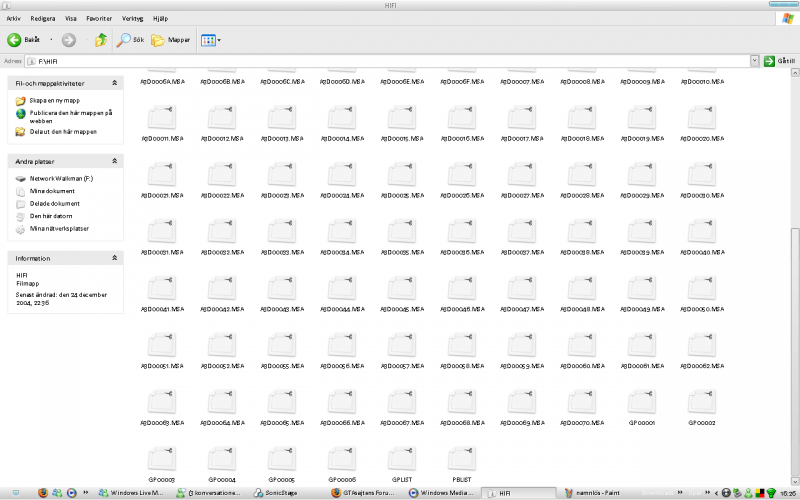
Task: Open the Sök search tool
Action: [130, 40]
